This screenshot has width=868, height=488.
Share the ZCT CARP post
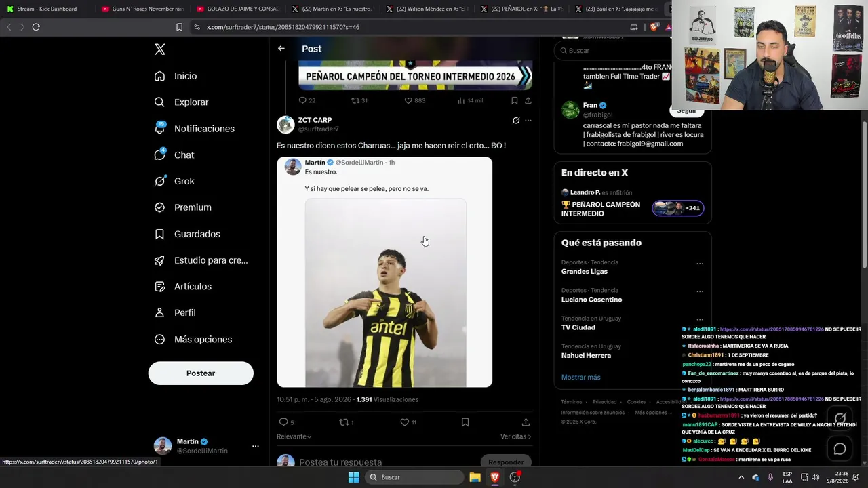[526, 422]
